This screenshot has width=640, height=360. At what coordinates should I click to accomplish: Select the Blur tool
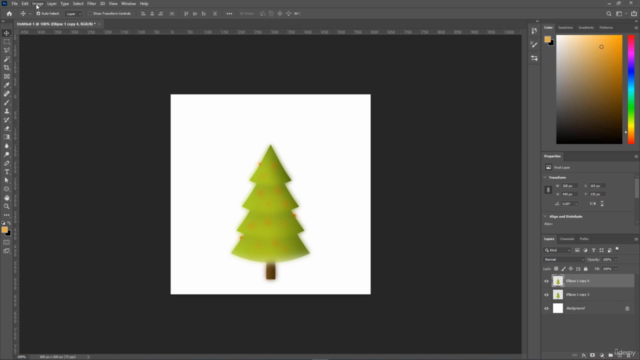[x=7, y=146]
